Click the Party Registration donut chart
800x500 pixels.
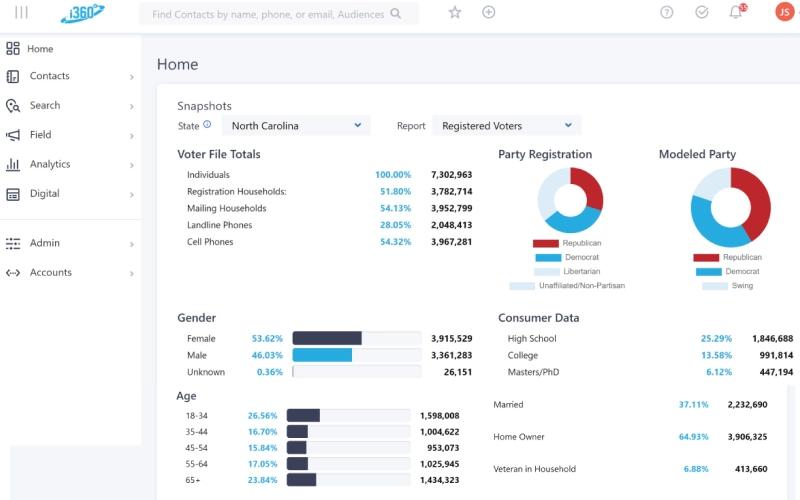coord(570,200)
